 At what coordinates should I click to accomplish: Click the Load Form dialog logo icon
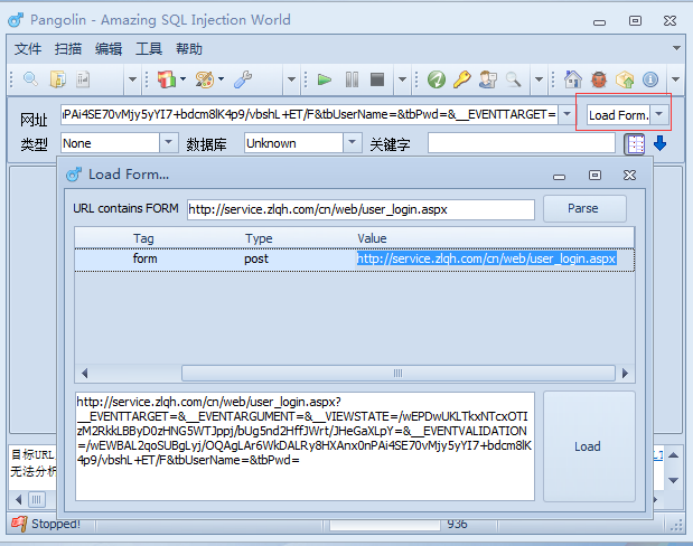(74, 175)
